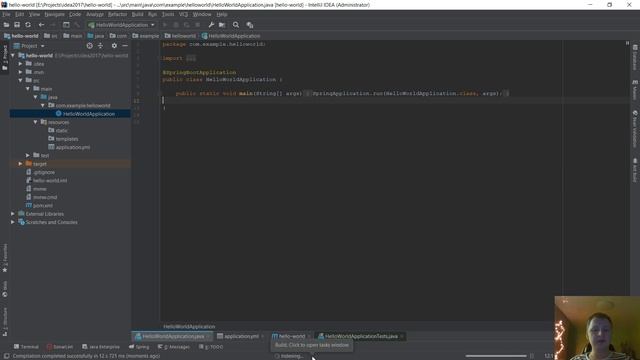640x360 pixels.
Task: Open Project panel gear settings
Action: [x=114, y=46]
